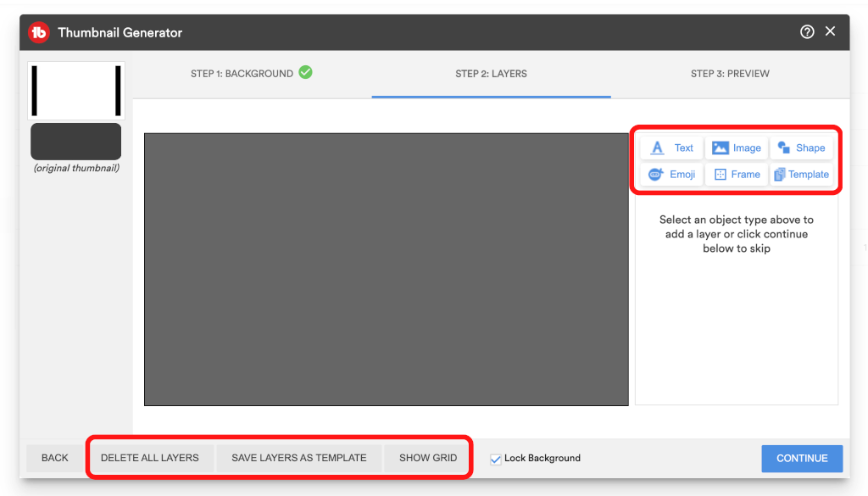Toggle the Lock Background checkbox
This screenshot has width=868, height=496.
[x=496, y=459]
